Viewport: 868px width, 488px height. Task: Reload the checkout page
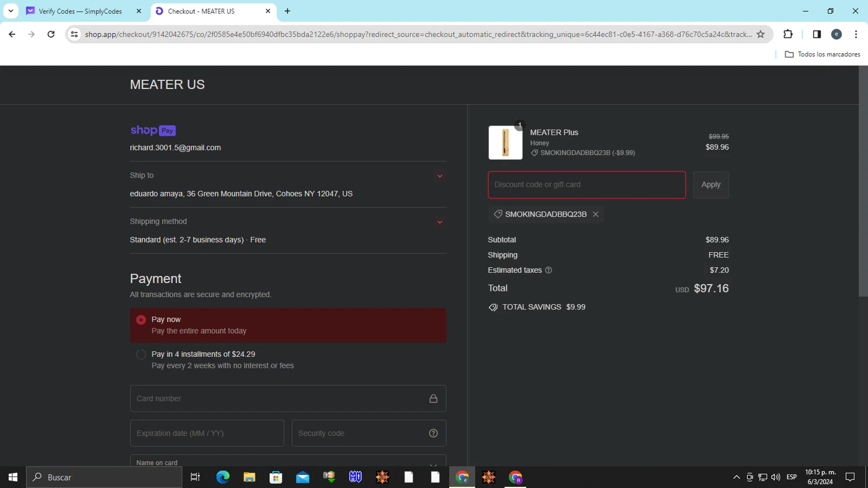[x=51, y=34]
